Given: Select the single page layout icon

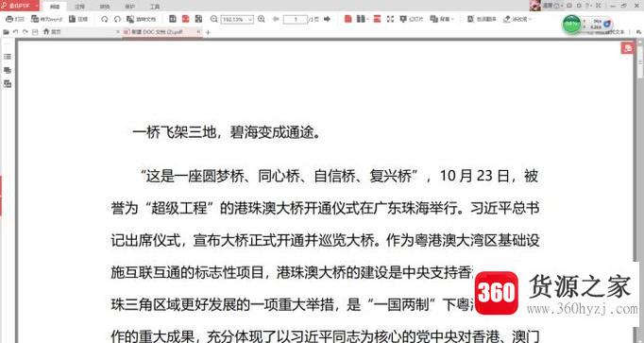Looking at the screenshot, I should 348,19.
